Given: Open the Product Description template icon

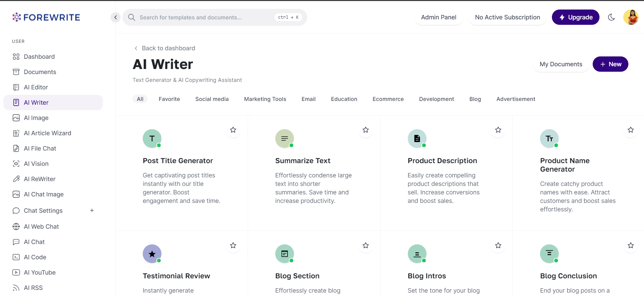Looking at the screenshot, I should click(x=417, y=138).
